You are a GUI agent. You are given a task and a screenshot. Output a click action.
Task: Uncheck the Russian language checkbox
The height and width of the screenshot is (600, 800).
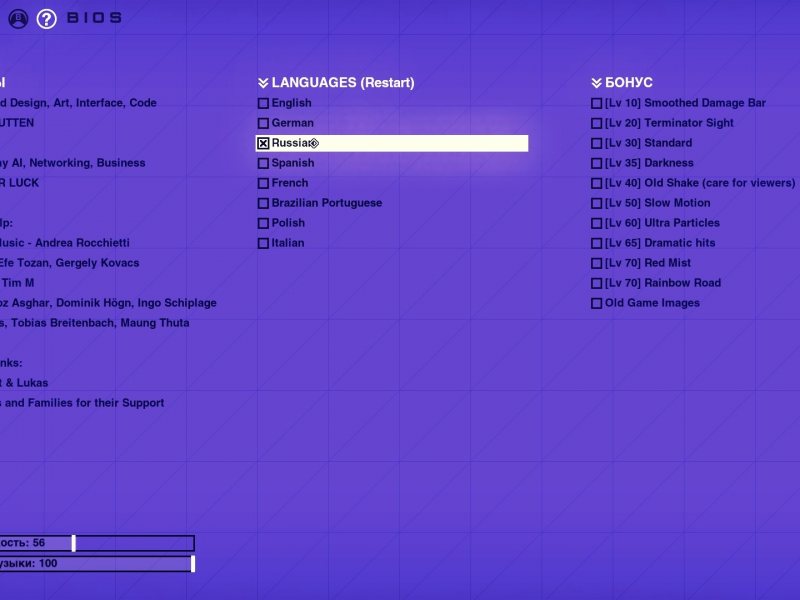tap(263, 143)
